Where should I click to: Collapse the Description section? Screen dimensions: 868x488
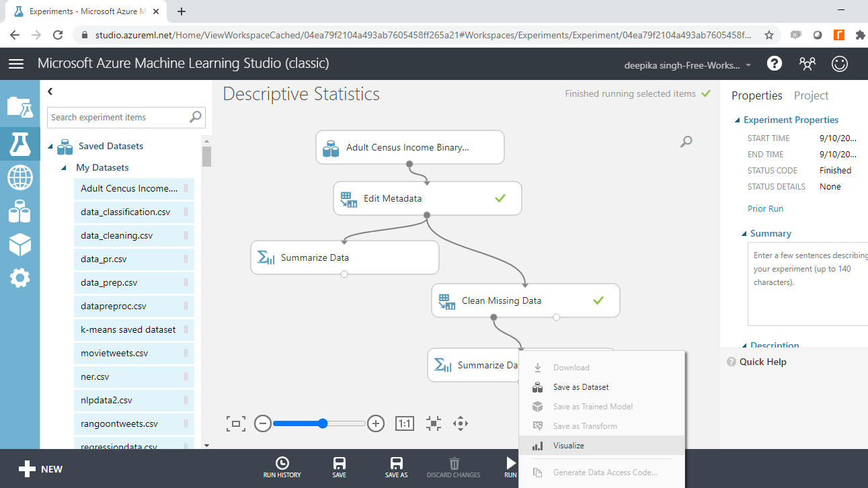[x=744, y=345]
